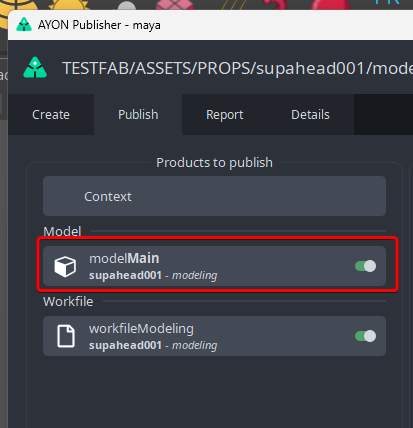
Task: Click the "Products to publish" heading
Action: click(x=214, y=163)
